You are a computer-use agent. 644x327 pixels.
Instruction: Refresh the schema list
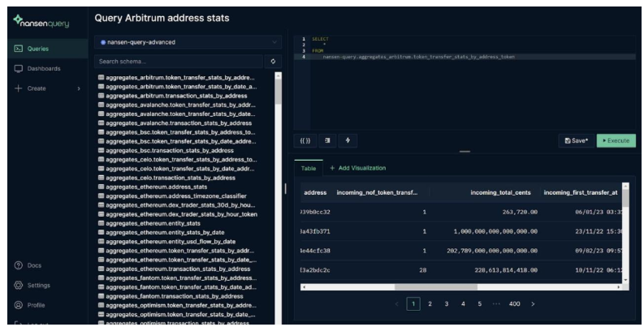pos(273,62)
